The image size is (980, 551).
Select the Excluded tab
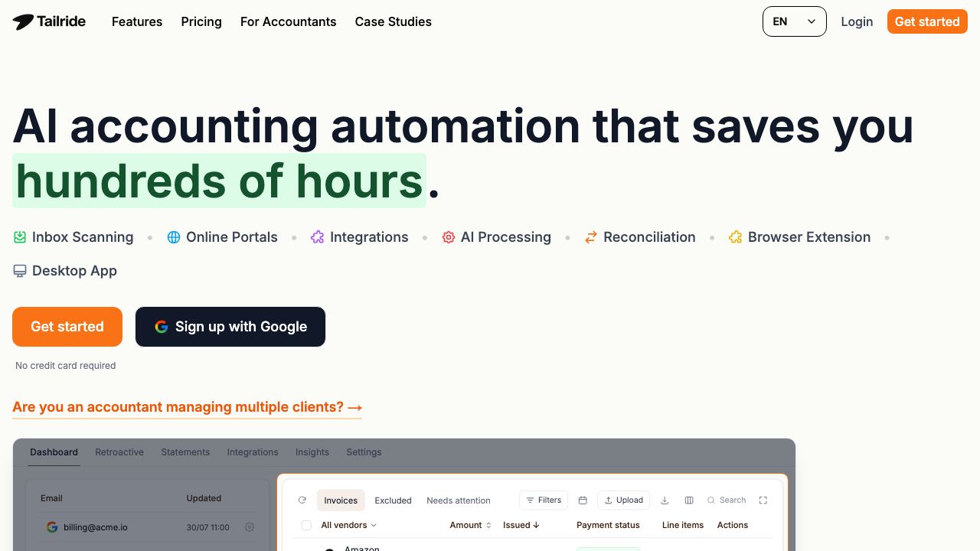(x=393, y=500)
